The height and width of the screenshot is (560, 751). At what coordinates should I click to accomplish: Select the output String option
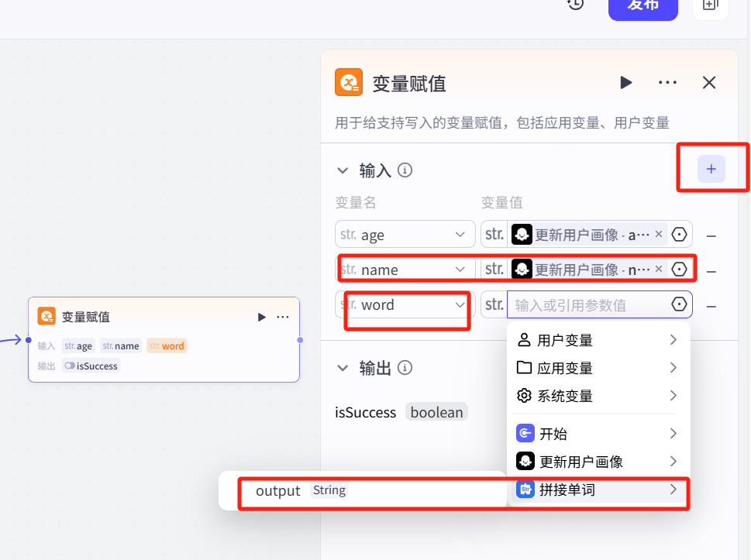363,490
